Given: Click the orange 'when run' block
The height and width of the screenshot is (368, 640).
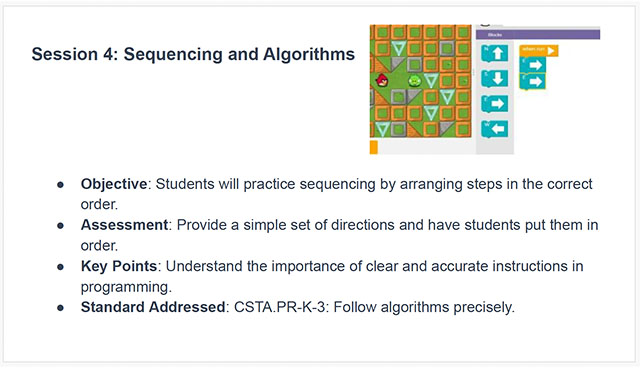Looking at the screenshot, I should click(538, 51).
